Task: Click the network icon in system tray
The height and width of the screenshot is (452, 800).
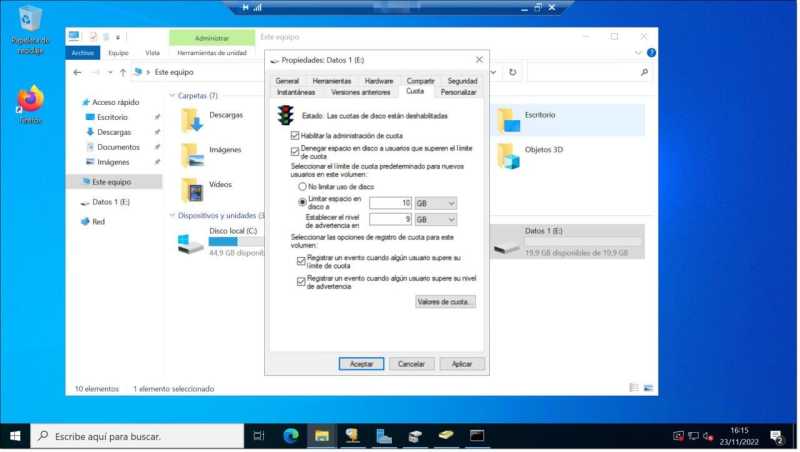Action: click(693, 436)
